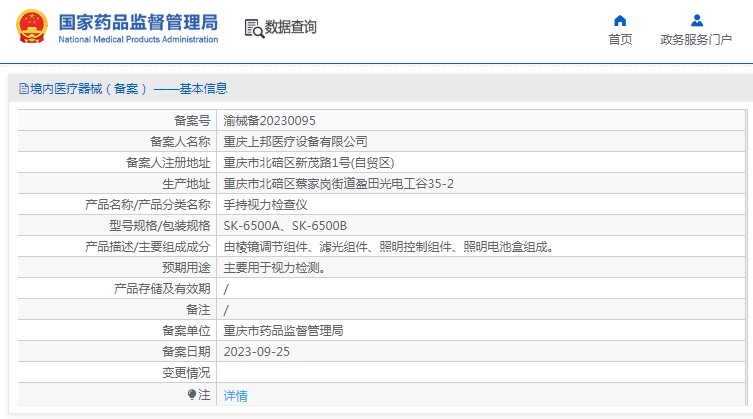Click model value SK-6500A、SK-6500B
The image size is (753, 419).
[x=285, y=226]
